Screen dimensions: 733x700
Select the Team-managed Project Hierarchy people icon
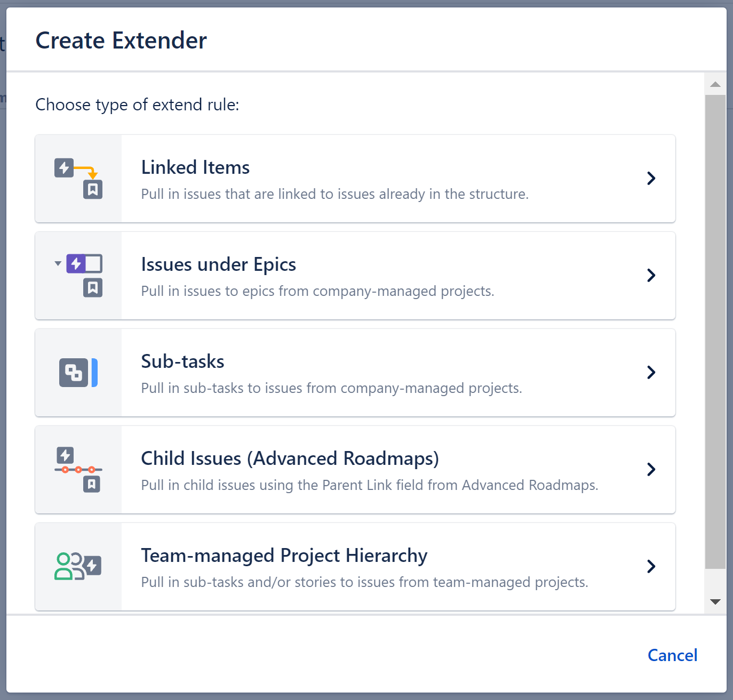coord(78,566)
